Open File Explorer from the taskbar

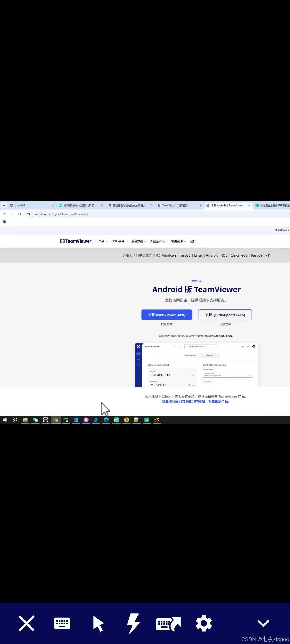[x=25, y=420]
